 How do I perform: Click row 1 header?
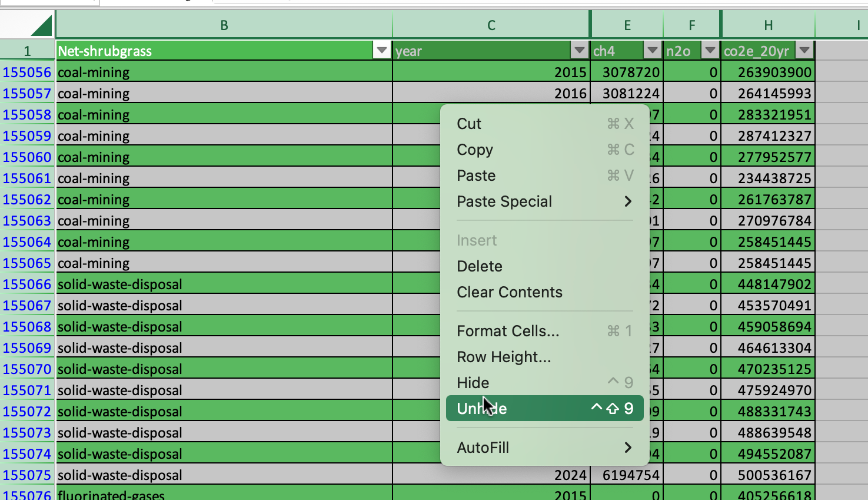click(27, 51)
